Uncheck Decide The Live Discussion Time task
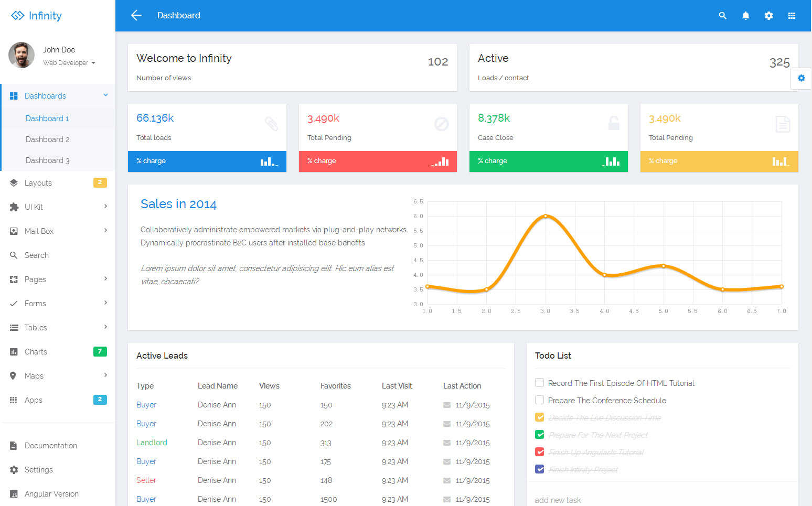 point(539,417)
